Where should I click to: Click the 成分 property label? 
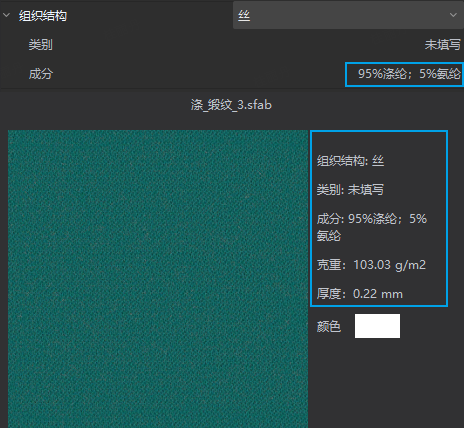click(x=40, y=74)
